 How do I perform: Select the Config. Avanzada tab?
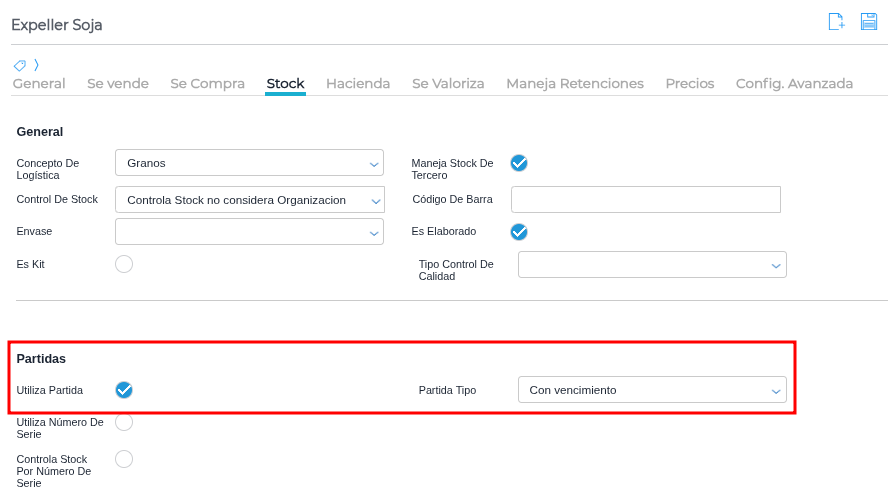[x=794, y=84]
